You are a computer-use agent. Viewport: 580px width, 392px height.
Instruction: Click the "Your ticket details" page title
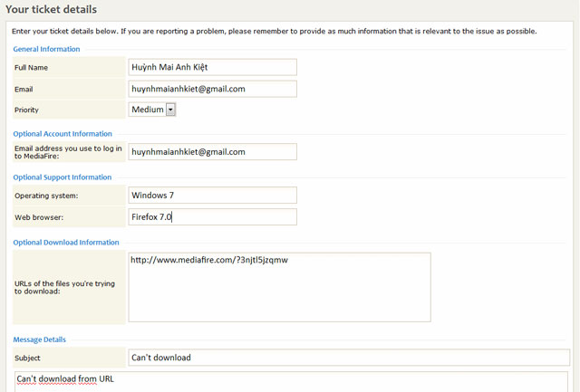point(52,9)
